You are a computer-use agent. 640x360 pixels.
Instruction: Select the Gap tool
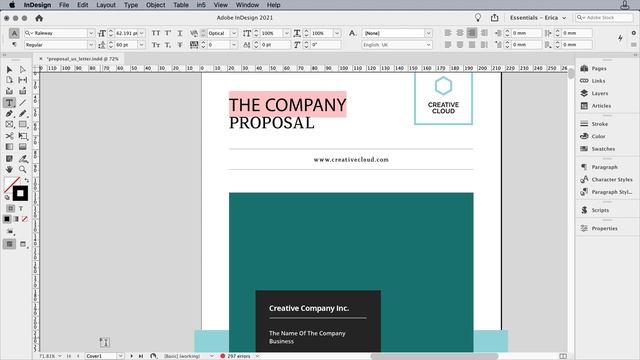tap(22, 80)
